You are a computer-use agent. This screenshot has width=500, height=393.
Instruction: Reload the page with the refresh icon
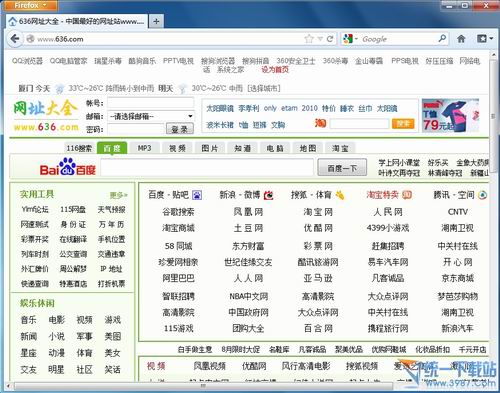[330, 39]
